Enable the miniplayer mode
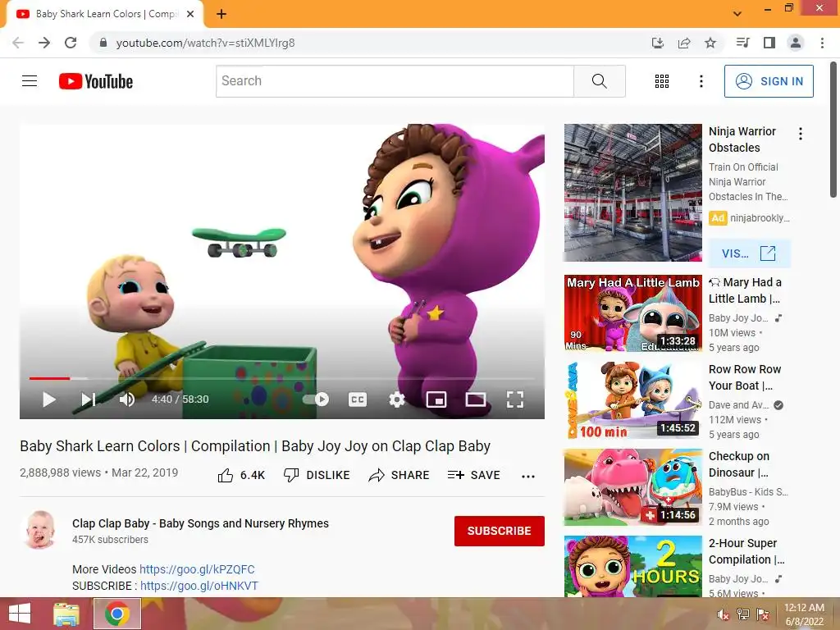Viewport: 840px width, 630px height. click(436, 399)
